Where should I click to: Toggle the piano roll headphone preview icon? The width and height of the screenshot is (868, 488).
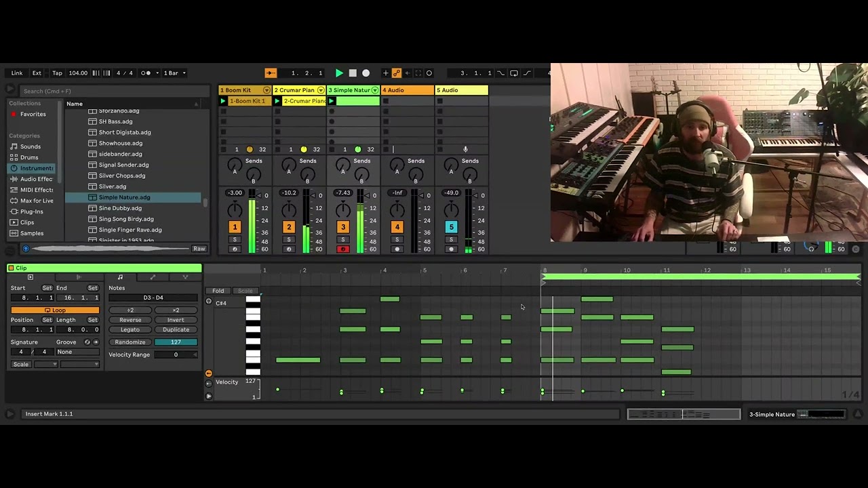209,302
